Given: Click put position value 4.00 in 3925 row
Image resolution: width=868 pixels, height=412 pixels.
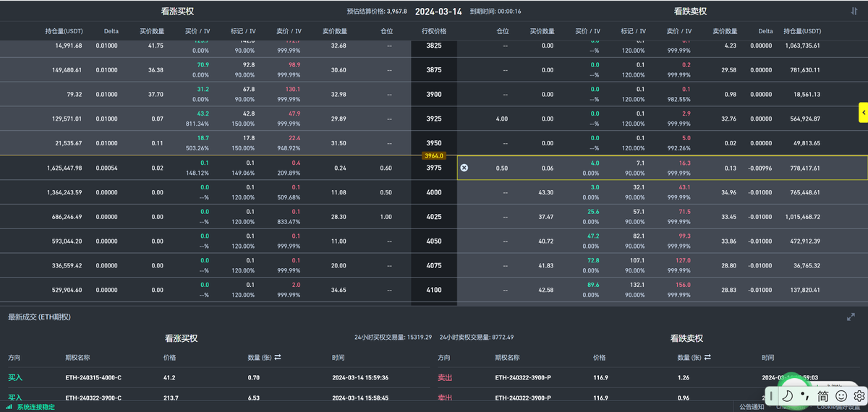Looking at the screenshot, I should 502,119.
